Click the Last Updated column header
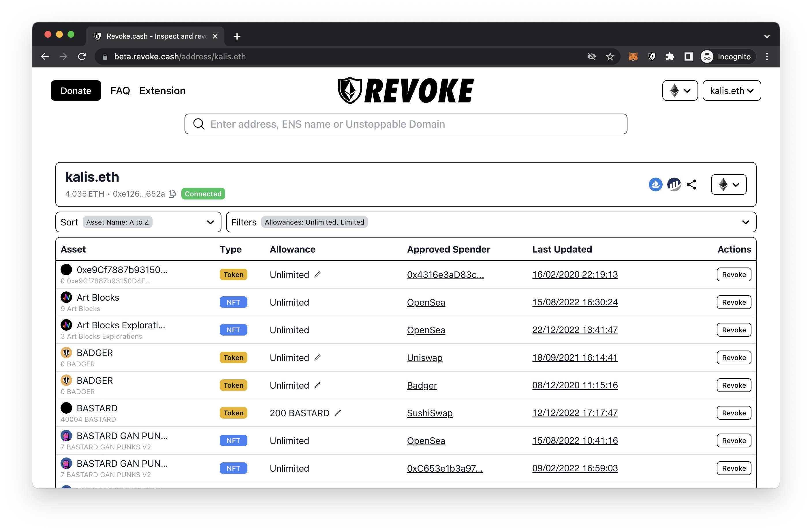This screenshot has width=812, height=531. pos(562,249)
